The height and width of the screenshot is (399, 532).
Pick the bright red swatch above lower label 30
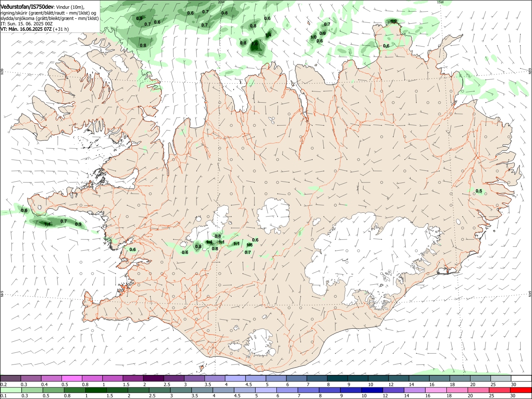point(520,390)
